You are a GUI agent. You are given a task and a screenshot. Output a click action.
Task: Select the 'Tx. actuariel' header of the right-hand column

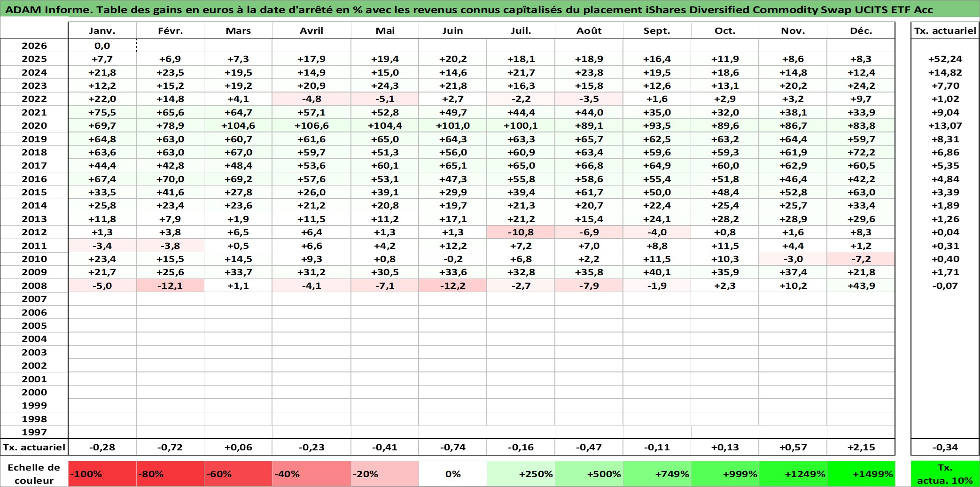(945, 31)
